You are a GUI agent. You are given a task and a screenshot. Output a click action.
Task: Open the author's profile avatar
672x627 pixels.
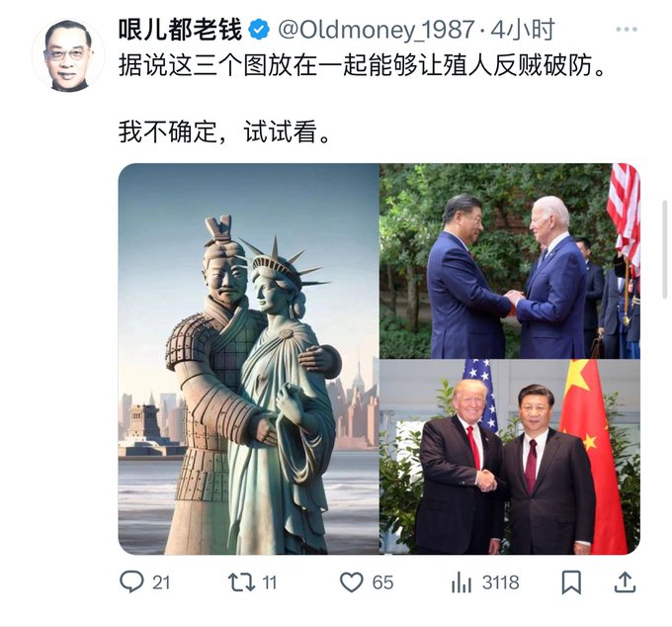click(68, 55)
